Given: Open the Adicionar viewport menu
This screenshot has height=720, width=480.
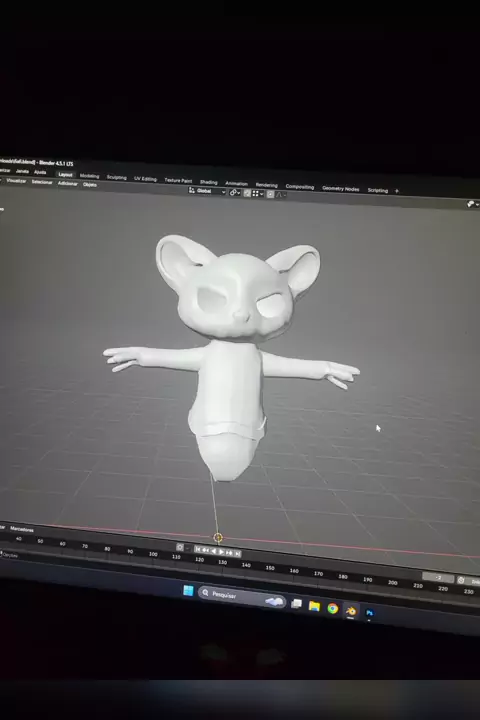Looking at the screenshot, I should 68,184.
